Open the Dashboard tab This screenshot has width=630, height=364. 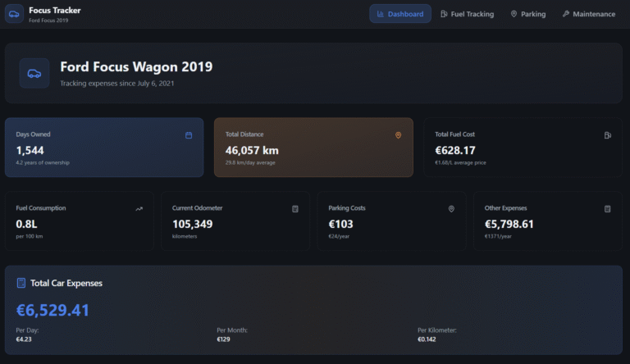coord(399,14)
